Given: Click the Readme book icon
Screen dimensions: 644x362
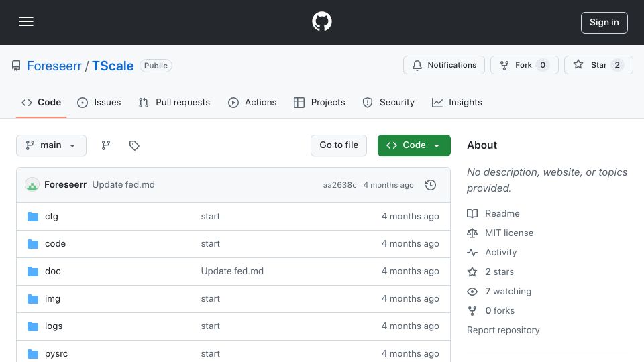Looking at the screenshot, I should [x=472, y=213].
